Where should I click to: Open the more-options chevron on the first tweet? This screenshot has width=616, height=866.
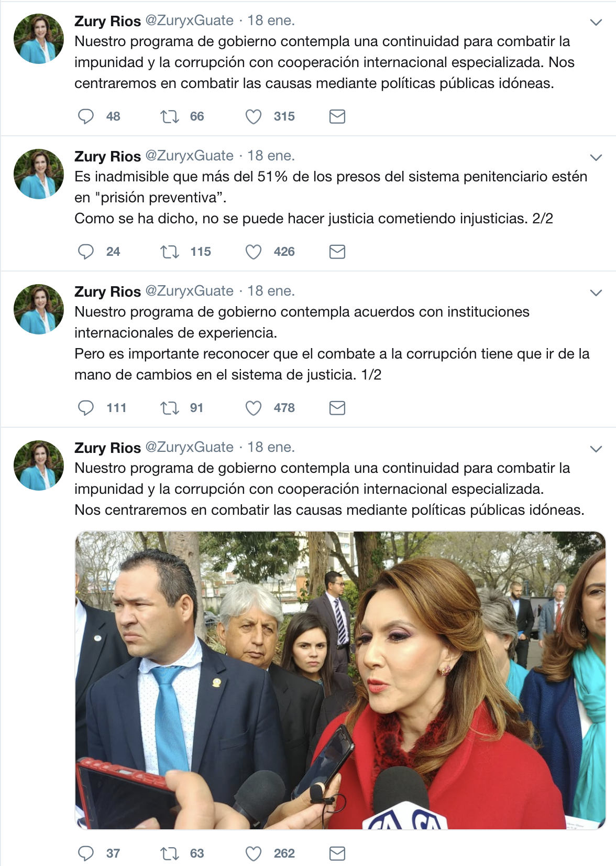[x=596, y=22]
